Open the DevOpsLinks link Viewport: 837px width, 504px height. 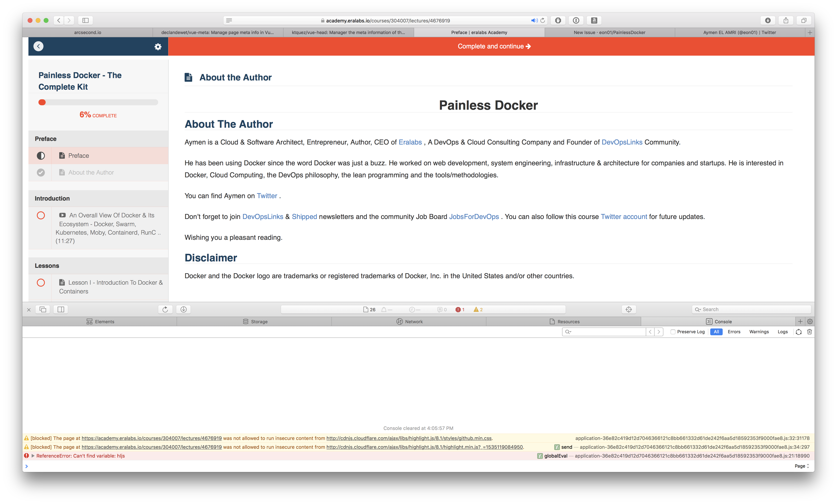pos(622,142)
